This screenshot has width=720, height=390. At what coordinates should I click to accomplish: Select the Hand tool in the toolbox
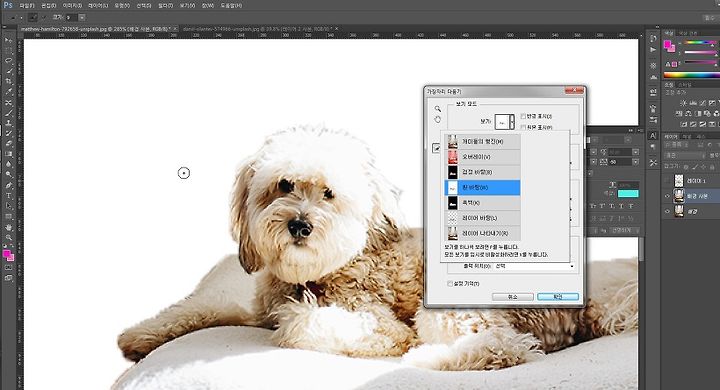tap(8, 227)
